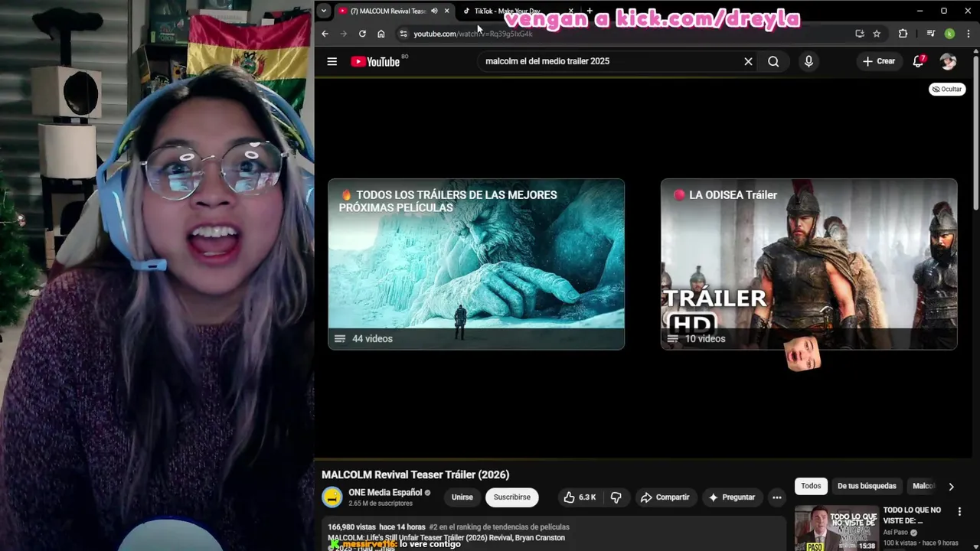Viewport: 980px width, 551px height.
Task: Click the 2.65 M de suscriptores text
Action: 381,504
